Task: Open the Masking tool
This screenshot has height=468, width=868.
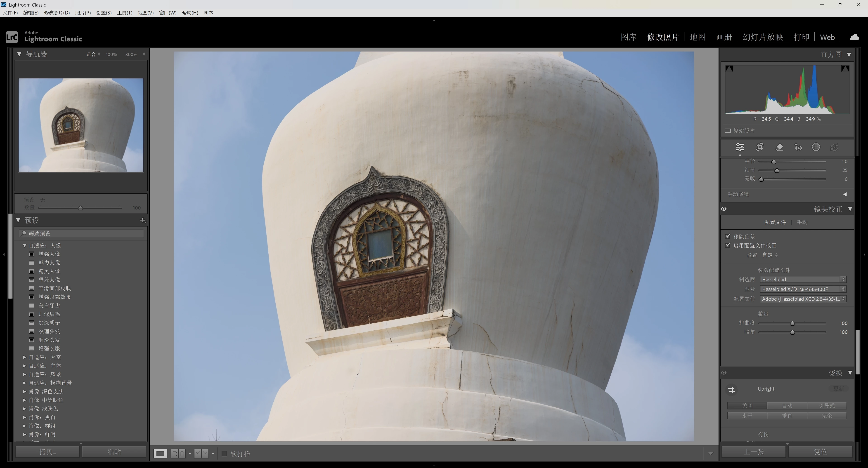Action: point(816,148)
